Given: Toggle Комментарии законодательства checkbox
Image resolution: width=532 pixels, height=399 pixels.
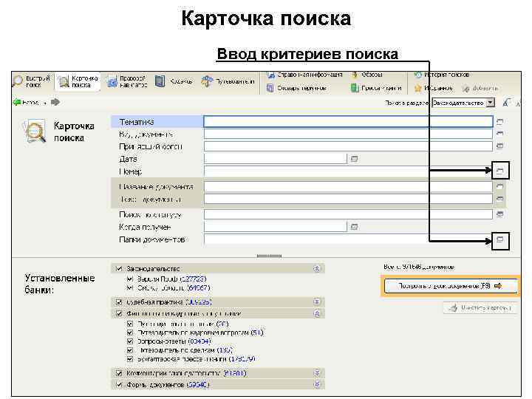Looking at the screenshot, I should 119,373.
